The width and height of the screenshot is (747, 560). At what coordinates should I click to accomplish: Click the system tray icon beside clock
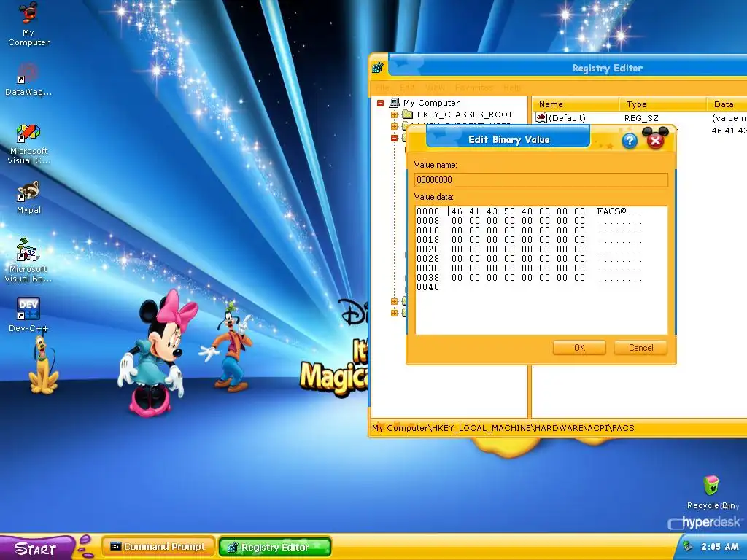(687, 546)
